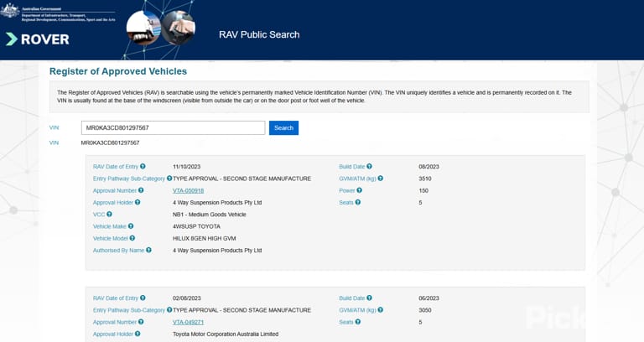Select Authorised By Name value 4 Way Suspension

[x=217, y=250]
